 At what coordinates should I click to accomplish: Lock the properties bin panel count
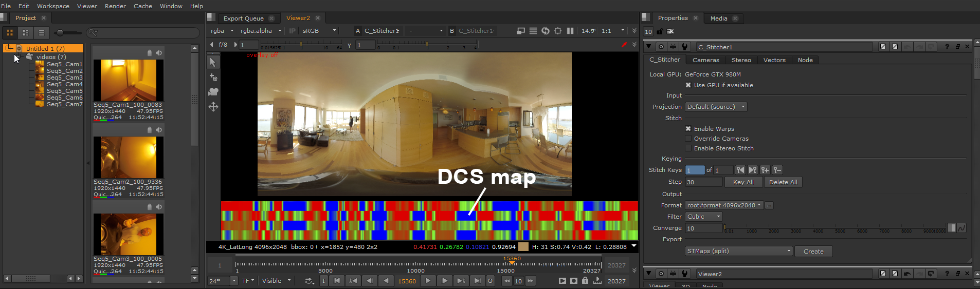[660, 31]
